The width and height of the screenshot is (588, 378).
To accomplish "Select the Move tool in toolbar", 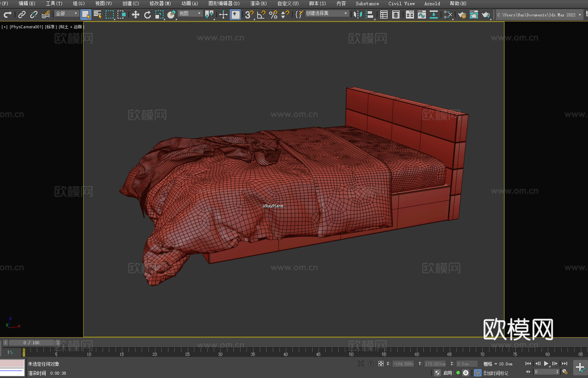I will point(136,14).
